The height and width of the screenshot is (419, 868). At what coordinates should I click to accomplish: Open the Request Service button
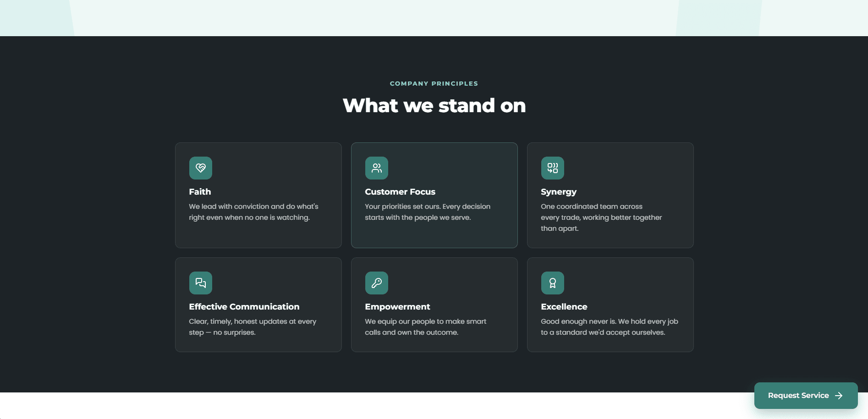[806, 396]
